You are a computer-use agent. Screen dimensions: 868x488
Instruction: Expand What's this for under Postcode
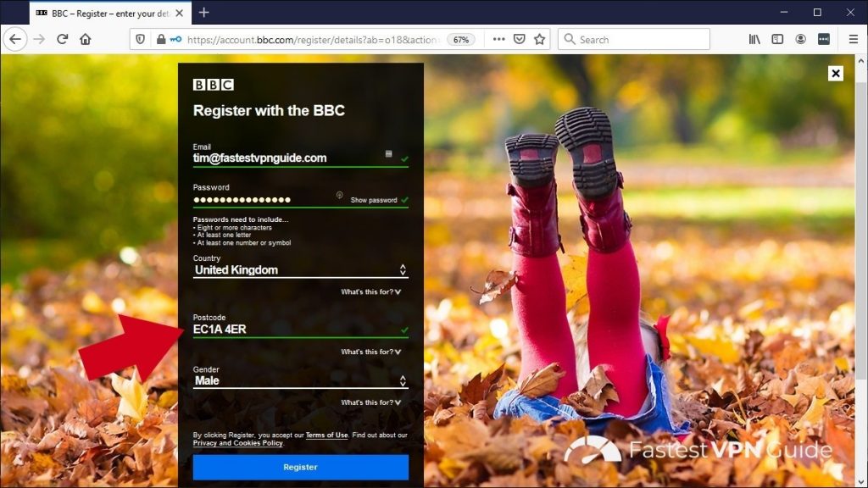point(371,352)
